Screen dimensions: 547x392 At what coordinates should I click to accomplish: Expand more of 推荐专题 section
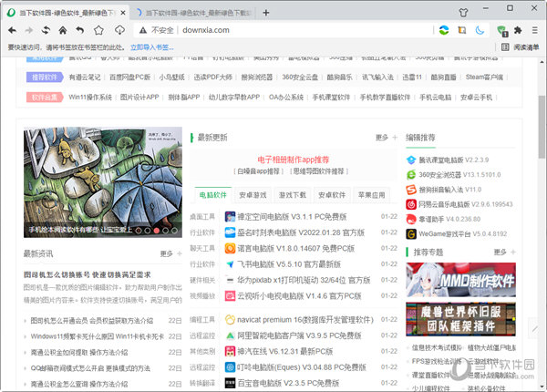[505, 252]
